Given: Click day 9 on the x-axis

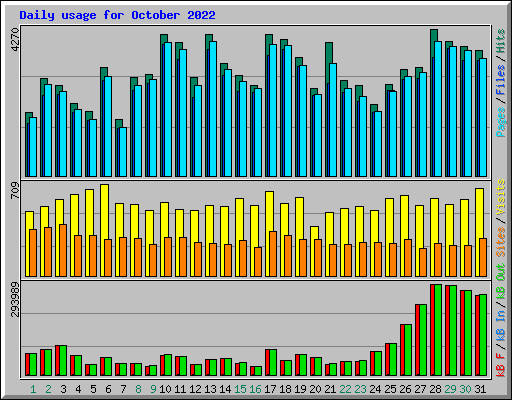Looking at the screenshot, I should tap(153, 389).
